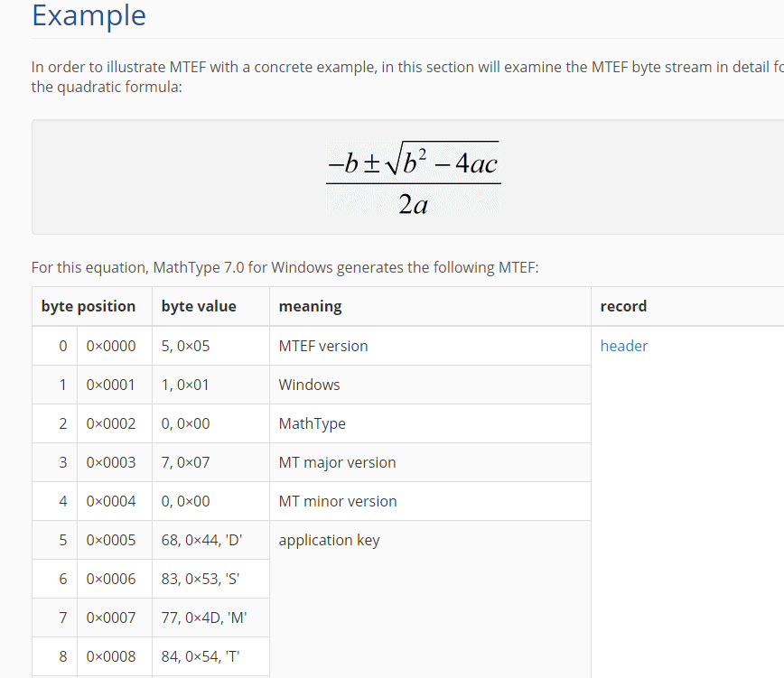Click the cell '0×0006'
This screenshot has height=678, width=784.
click(115, 579)
